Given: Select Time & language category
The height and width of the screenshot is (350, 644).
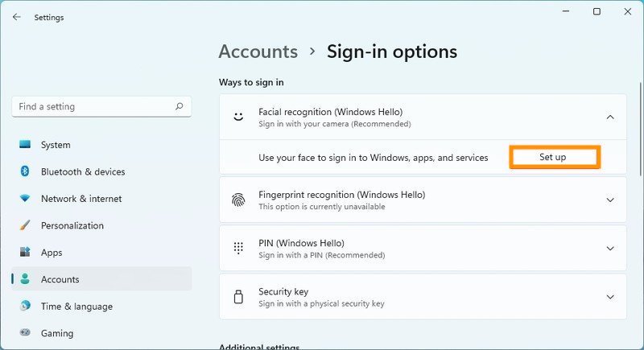Looking at the screenshot, I should [101, 306].
